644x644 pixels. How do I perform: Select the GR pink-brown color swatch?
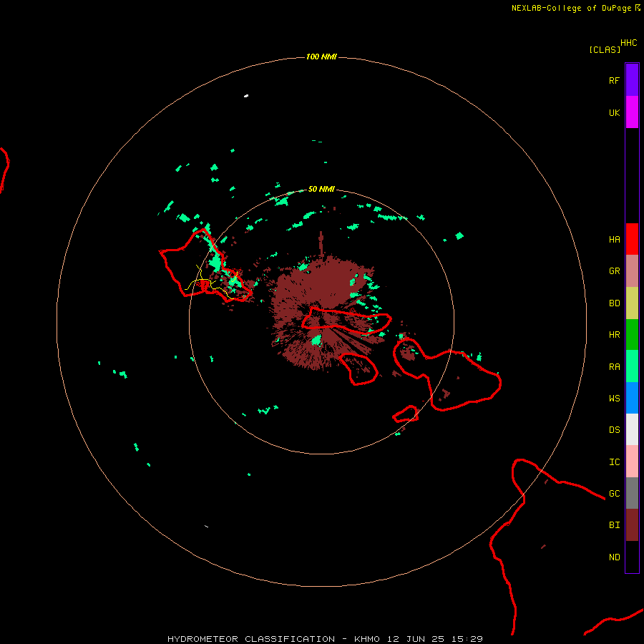click(632, 271)
